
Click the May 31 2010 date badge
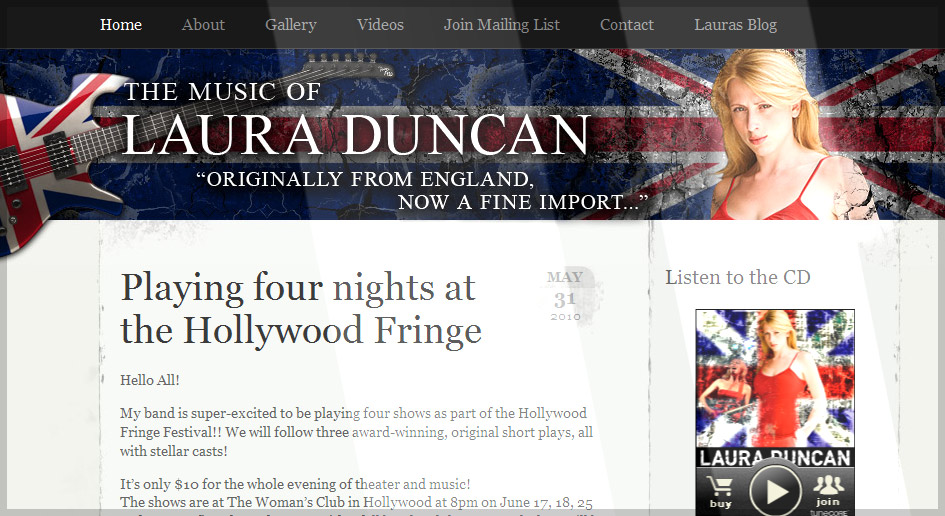pyautogui.click(x=565, y=296)
